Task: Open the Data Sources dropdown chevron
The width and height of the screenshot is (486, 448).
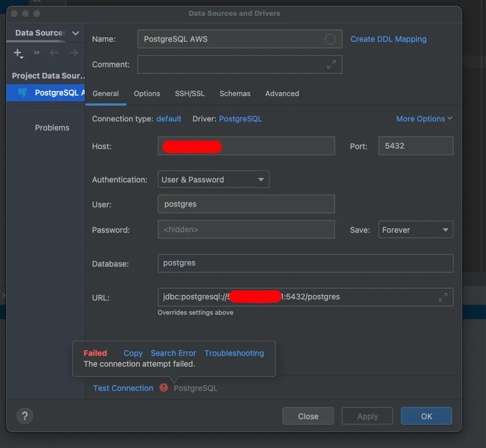Action: click(x=75, y=33)
